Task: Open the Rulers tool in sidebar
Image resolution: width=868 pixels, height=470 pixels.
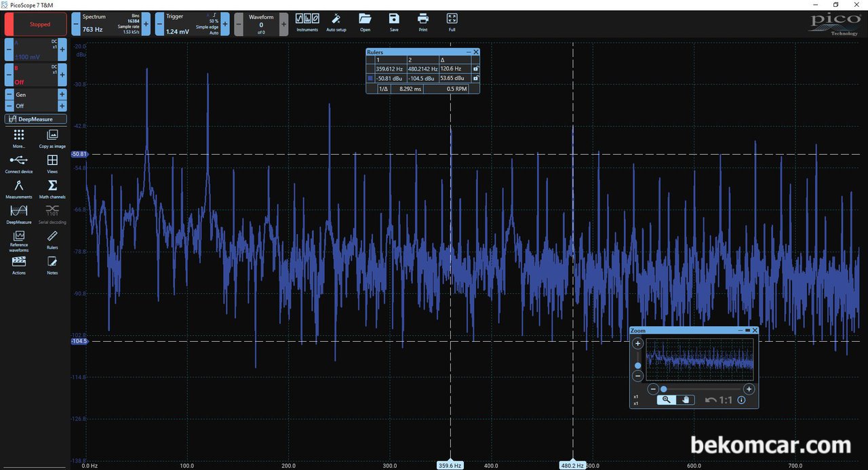Action: point(52,240)
